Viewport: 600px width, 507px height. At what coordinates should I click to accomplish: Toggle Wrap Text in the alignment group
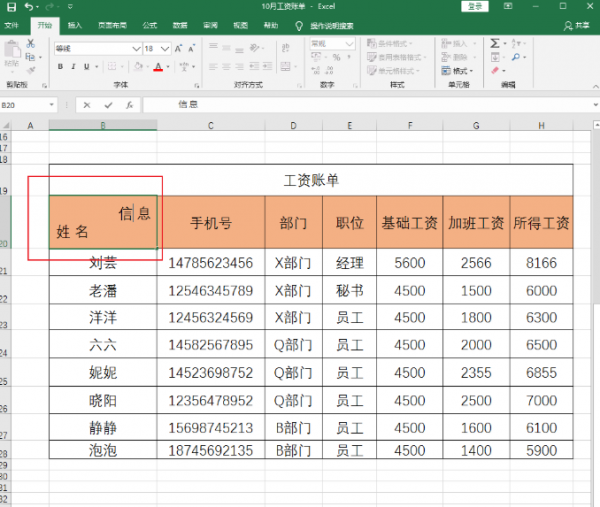285,48
